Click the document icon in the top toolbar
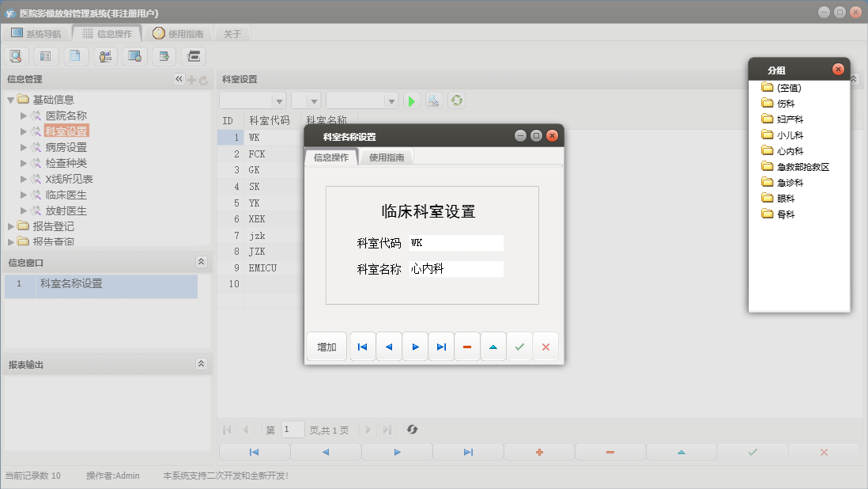Viewport: 868px width, 489px height. (75, 56)
